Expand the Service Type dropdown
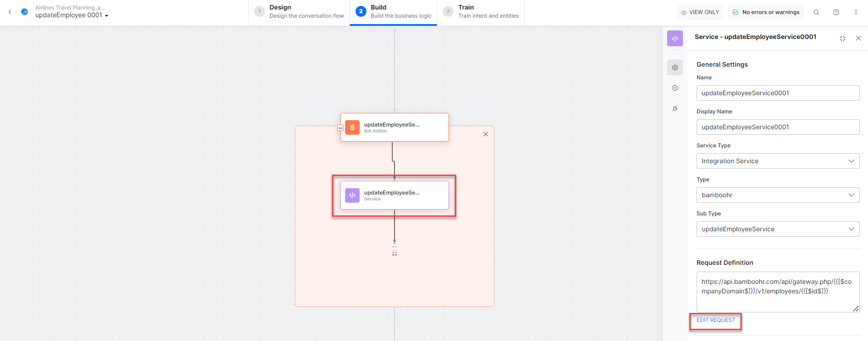Image resolution: width=868 pixels, height=341 pixels. point(778,161)
